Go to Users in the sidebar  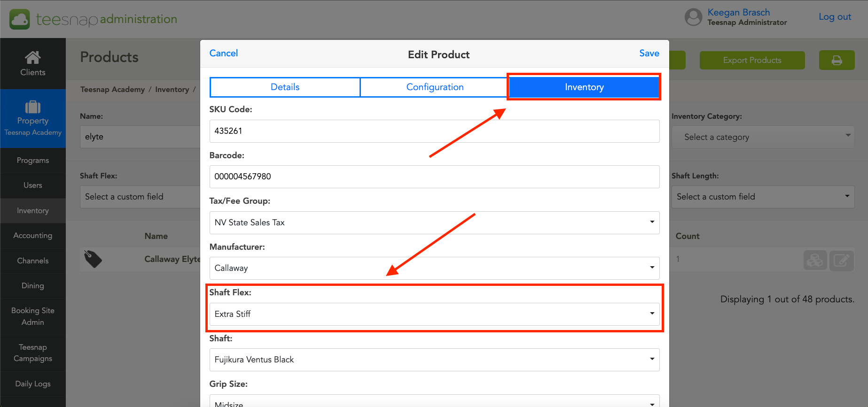click(33, 185)
